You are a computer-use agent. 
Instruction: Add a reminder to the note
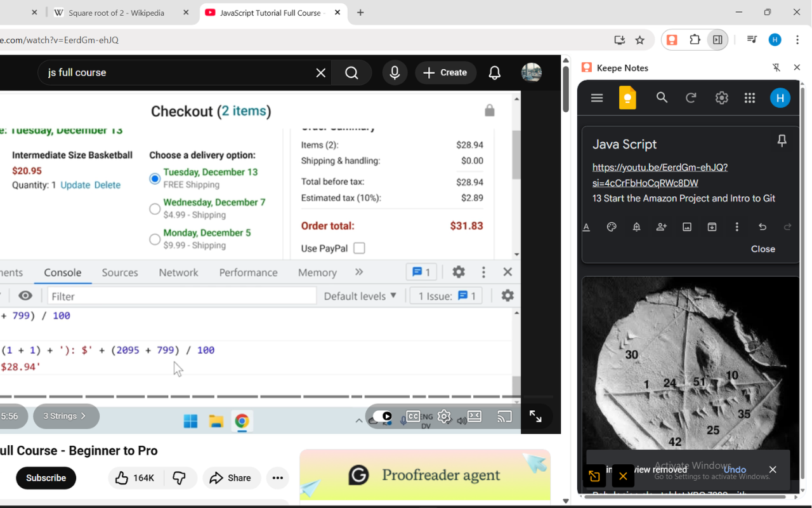(x=637, y=227)
